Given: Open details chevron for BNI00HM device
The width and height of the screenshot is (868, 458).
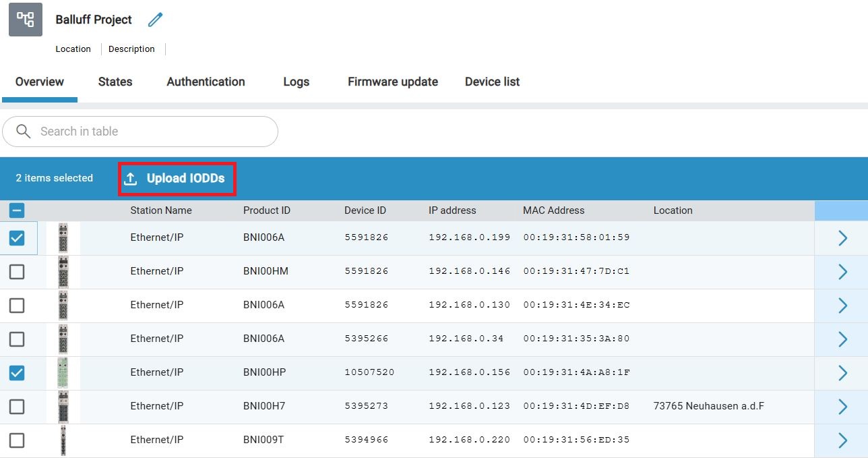Looking at the screenshot, I should tap(842, 272).
